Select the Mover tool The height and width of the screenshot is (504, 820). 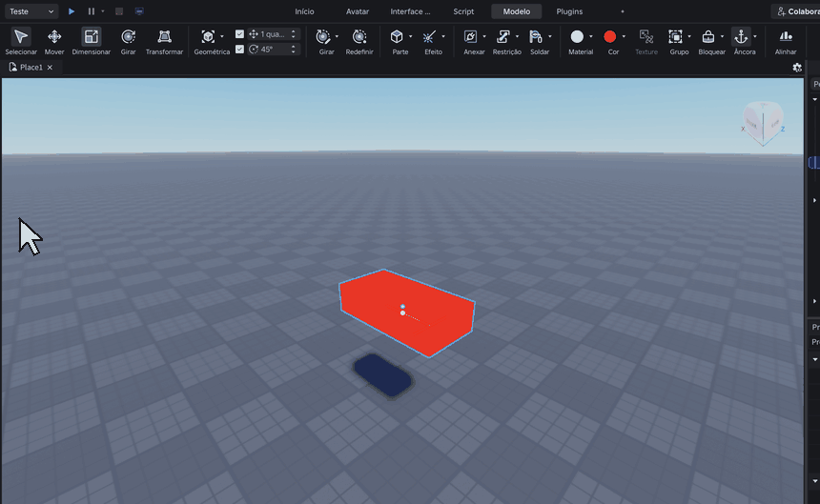click(x=53, y=42)
